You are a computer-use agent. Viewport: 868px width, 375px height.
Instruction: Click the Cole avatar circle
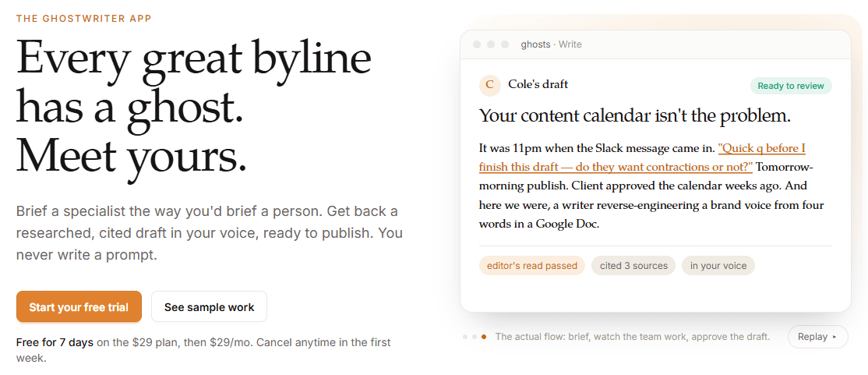(489, 85)
